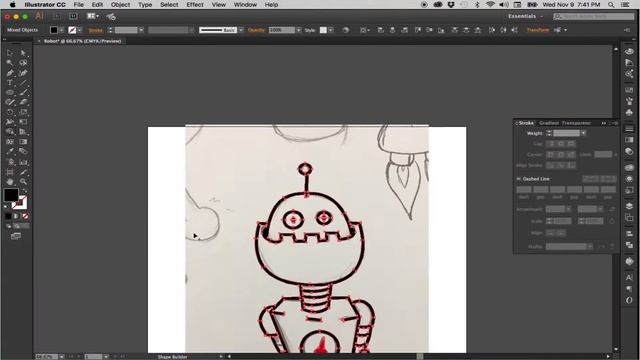Select the Zoom magnifier tool

tap(23, 182)
